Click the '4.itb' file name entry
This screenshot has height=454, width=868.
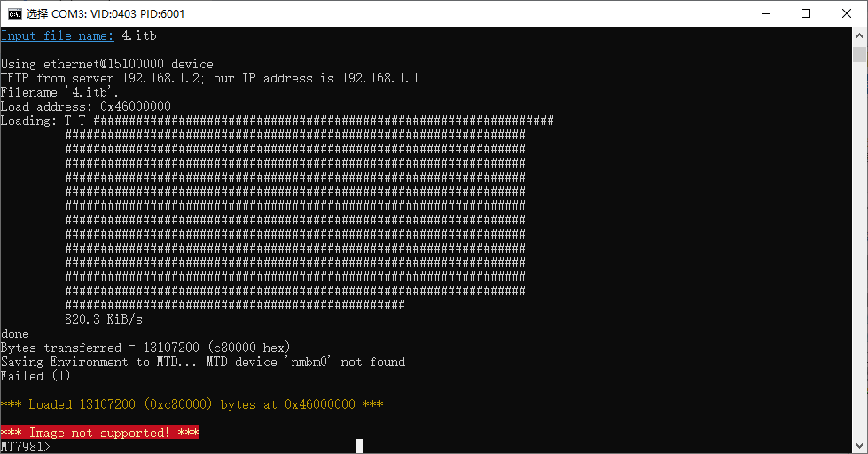point(139,36)
